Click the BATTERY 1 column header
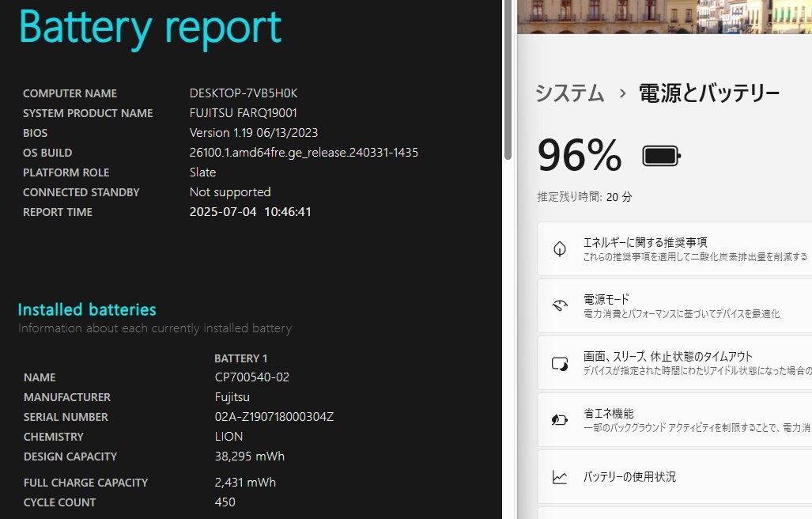Viewport: 812px width, 519px height. pos(241,358)
